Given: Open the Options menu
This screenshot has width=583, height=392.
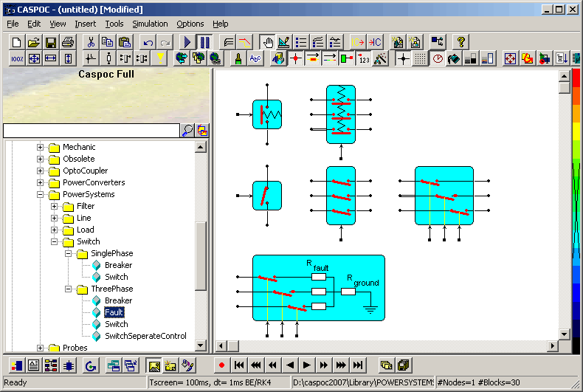Looking at the screenshot, I should [x=190, y=24].
